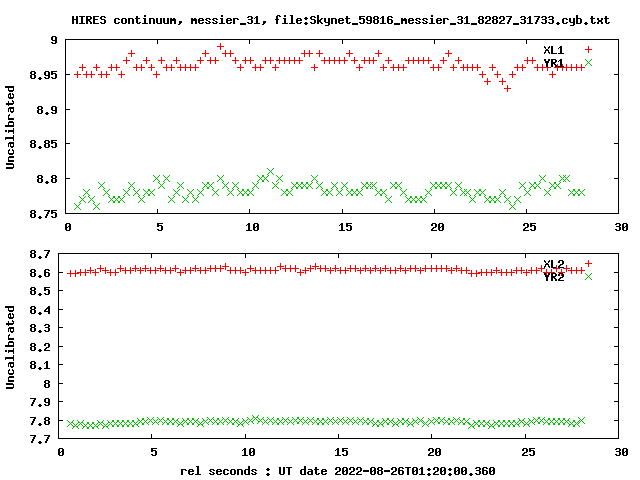Click the red plus marker beside XL2 legend
Viewport: 640px width, 480px height.
click(x=588, y=264)
